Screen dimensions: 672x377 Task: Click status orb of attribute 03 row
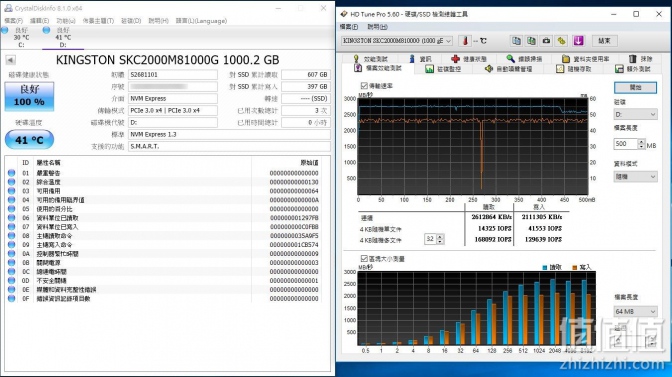click(12, 191)
